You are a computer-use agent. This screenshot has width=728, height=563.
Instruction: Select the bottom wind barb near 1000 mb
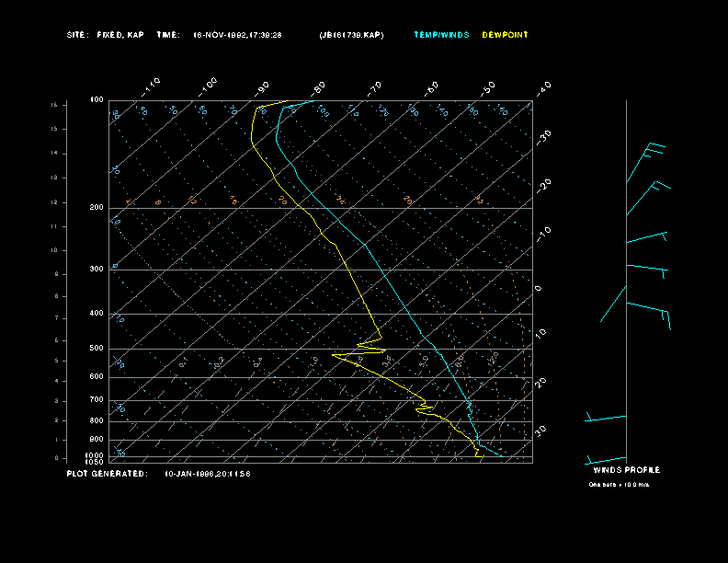coord(606,459)
